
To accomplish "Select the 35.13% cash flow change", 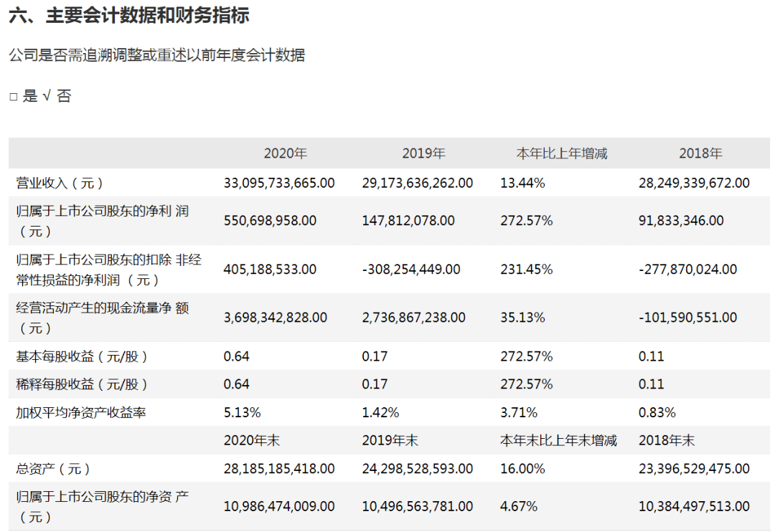I will point(523,317).
